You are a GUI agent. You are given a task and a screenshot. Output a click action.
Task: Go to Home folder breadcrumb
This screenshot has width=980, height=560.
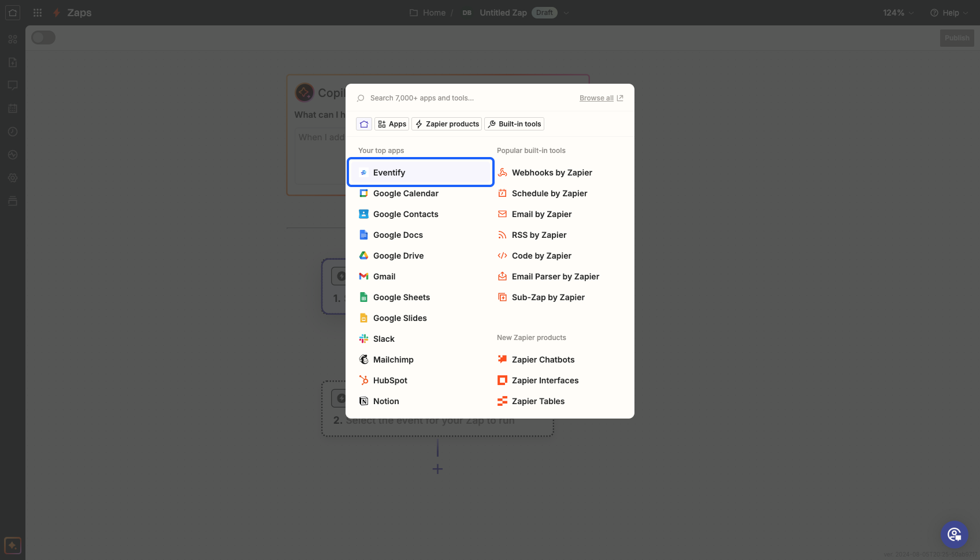click(x=428, y=13)
